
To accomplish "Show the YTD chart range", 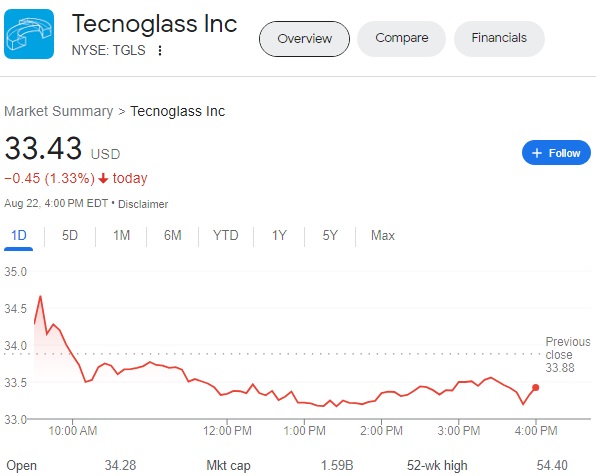I will tap(226, 236).
